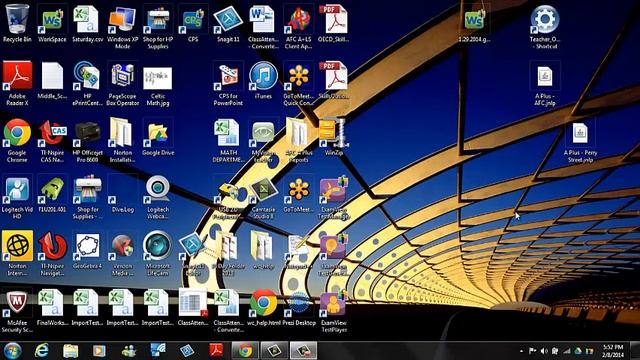Open the Teacher_O... Shortcut gear icon
This screenshot has height=360, width=640.
pos(545,27)
